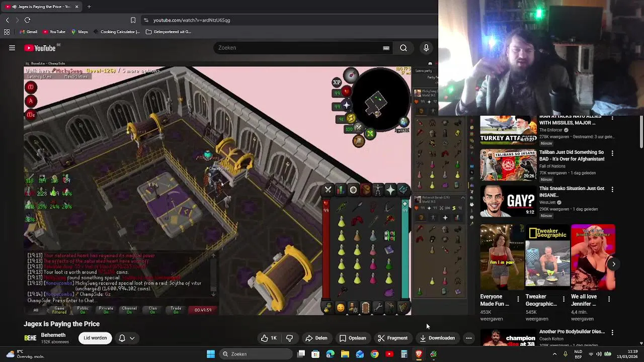Open Calculator from the taskbar
This screenshot has height=362, width=644.
[404, 354]
